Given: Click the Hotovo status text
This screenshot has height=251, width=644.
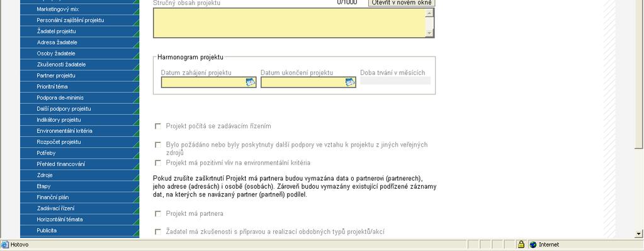Looking at the screenshot, I should pyautogui.click(x=20, y=245).
